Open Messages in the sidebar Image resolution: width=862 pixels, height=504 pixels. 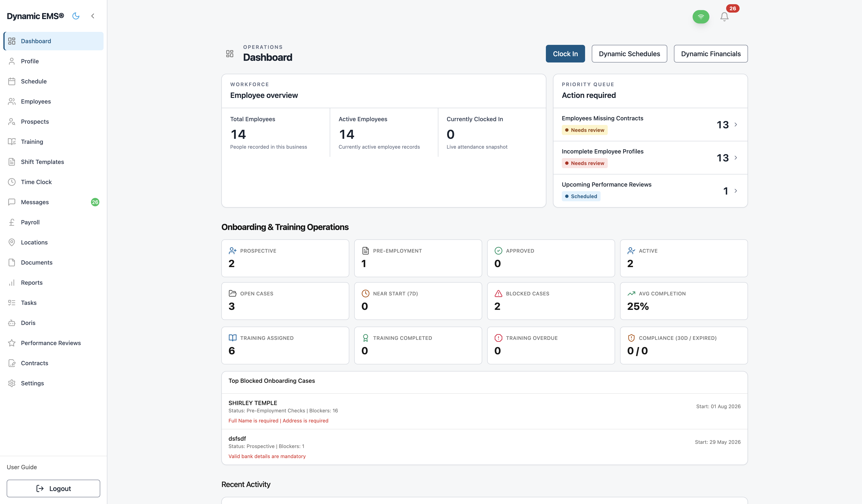54,202
